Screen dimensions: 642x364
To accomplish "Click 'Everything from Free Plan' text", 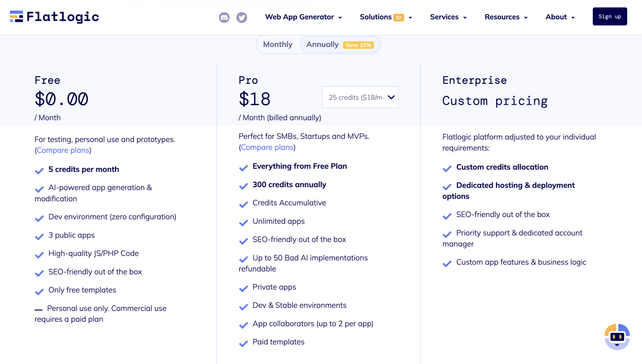I will tap(300, 166).
